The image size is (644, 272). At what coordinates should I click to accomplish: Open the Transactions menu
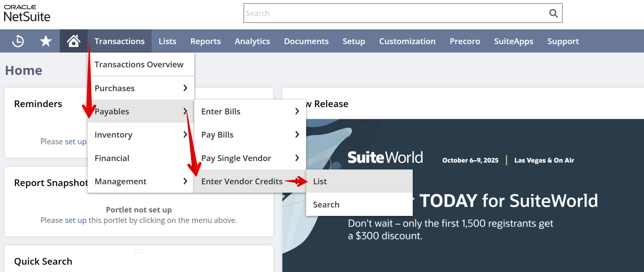click(119, 41)
